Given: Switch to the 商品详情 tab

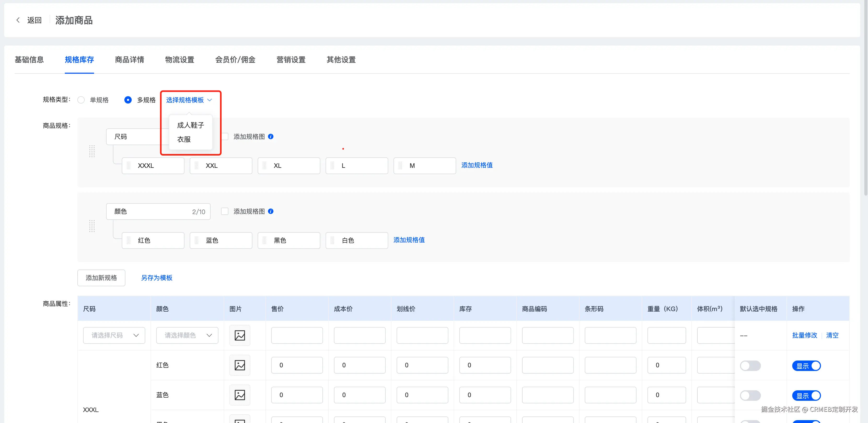Looking at the screenshot, I should tap(129, 60).
